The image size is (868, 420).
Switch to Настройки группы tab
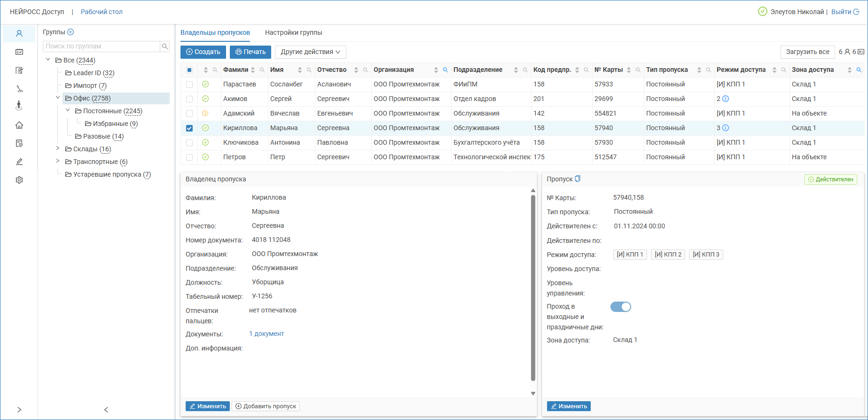293,32
